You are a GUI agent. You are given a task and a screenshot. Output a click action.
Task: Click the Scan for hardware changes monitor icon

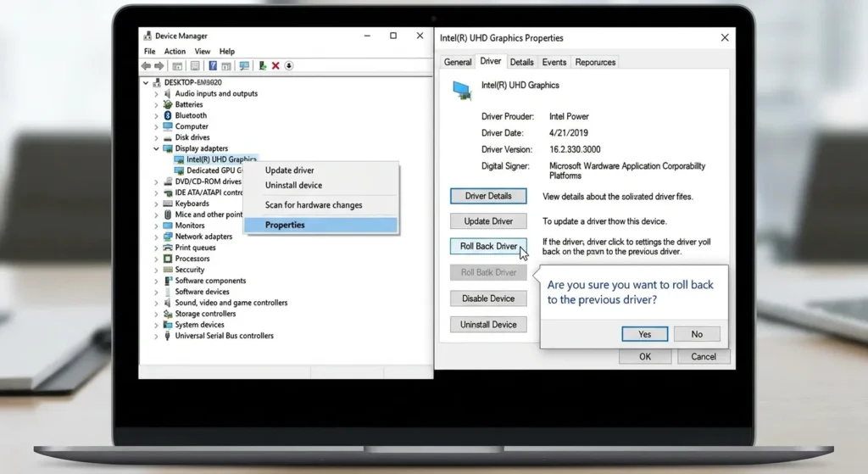244,66
